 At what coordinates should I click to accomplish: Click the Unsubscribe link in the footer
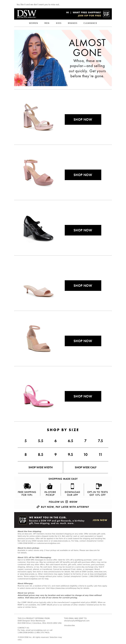[69, 625]
